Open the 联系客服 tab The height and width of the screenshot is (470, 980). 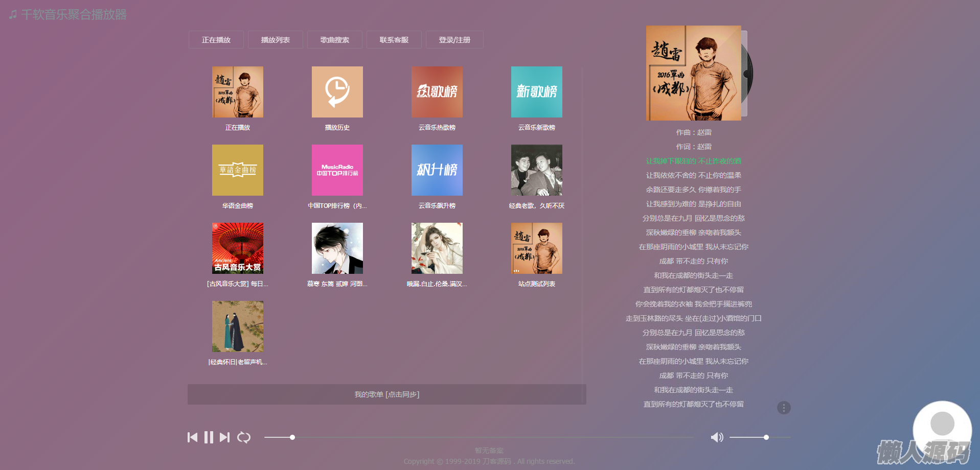click(394, 40)
